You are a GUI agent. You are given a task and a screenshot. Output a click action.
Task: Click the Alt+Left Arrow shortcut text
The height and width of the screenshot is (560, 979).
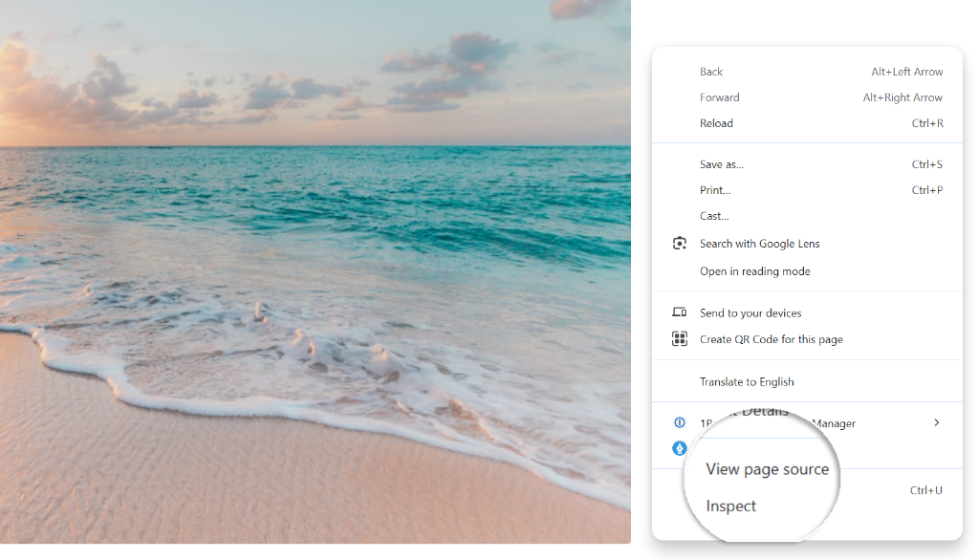point(907,72)
